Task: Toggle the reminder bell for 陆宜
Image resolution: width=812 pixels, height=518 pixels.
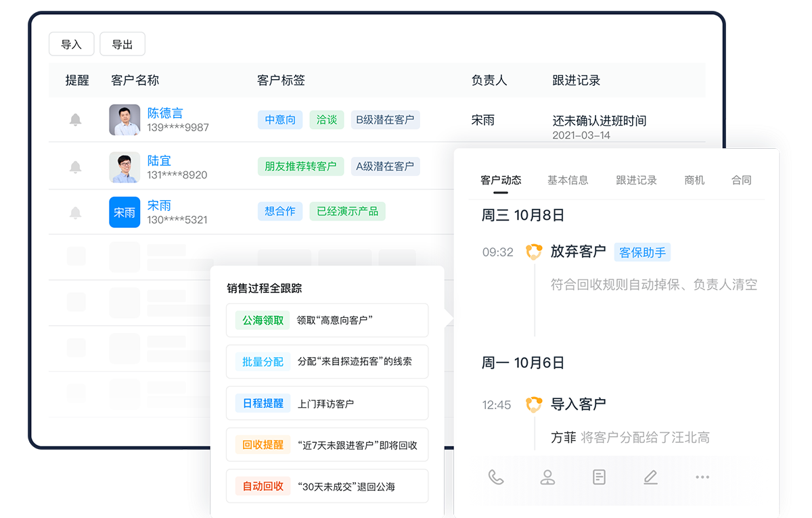Action: [x=76, y=167]
